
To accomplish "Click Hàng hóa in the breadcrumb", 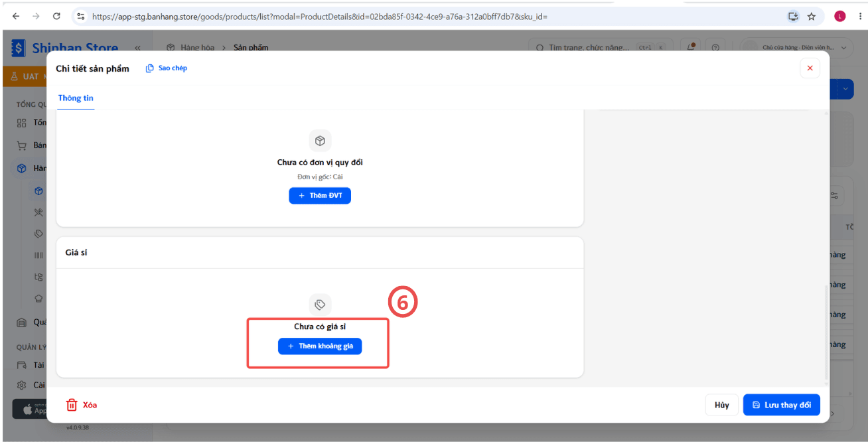I will [197, 48].
